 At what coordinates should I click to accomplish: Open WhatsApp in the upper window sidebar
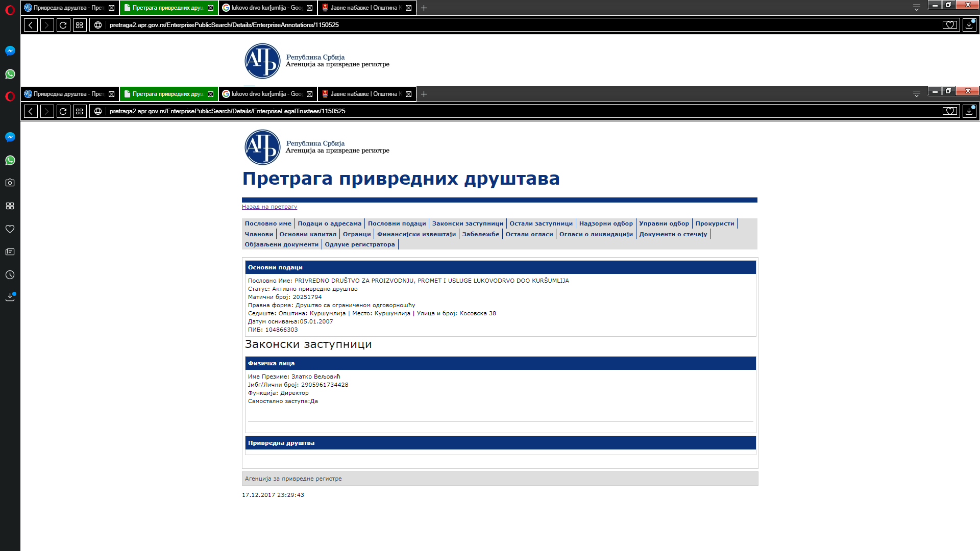tap(10, 74)
